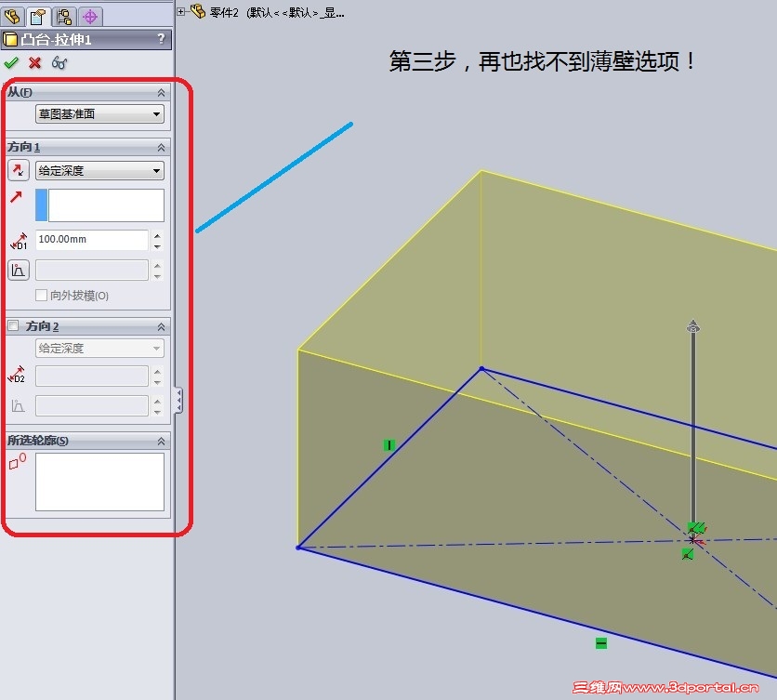
Task: Collapse the 从(F) section
Action: [161, 93]
